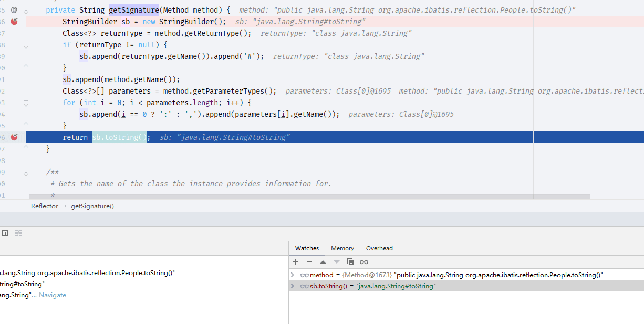Screen dimensions: 644x324
Task: Click the Navigate link in variables
Action: [53, 295]
